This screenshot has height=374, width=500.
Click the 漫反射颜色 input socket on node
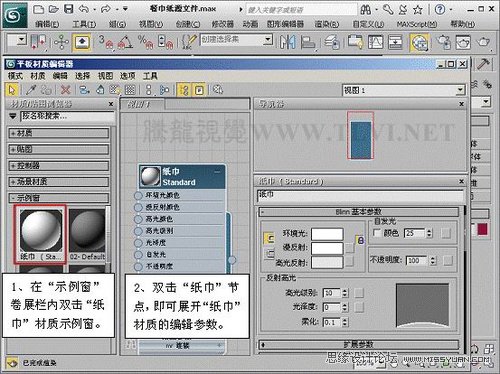point(138,207)
